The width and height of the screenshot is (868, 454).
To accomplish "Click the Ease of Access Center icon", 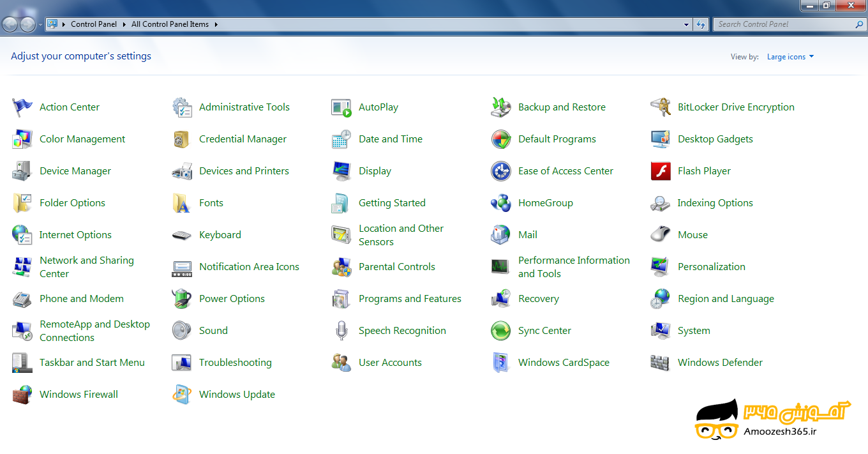I will 501,171.
